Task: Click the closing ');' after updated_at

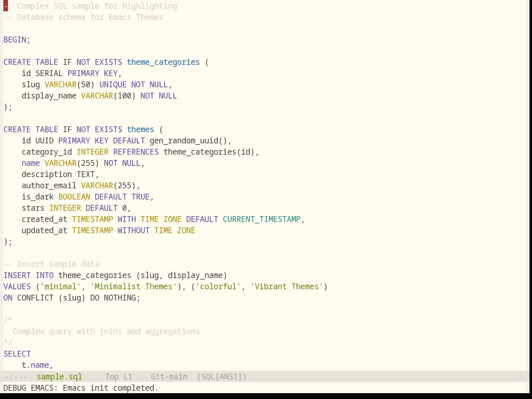Action: pos(8,241)
